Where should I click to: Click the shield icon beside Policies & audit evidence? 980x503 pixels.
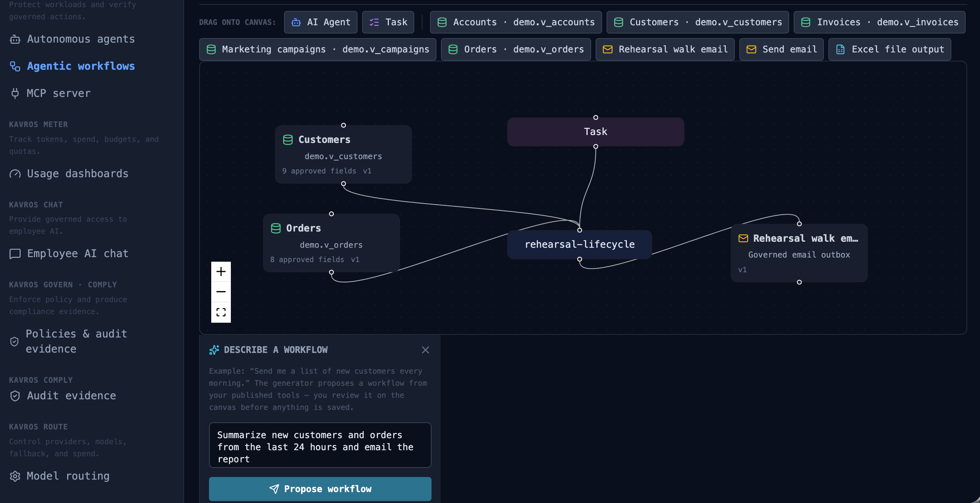(14, 341)
